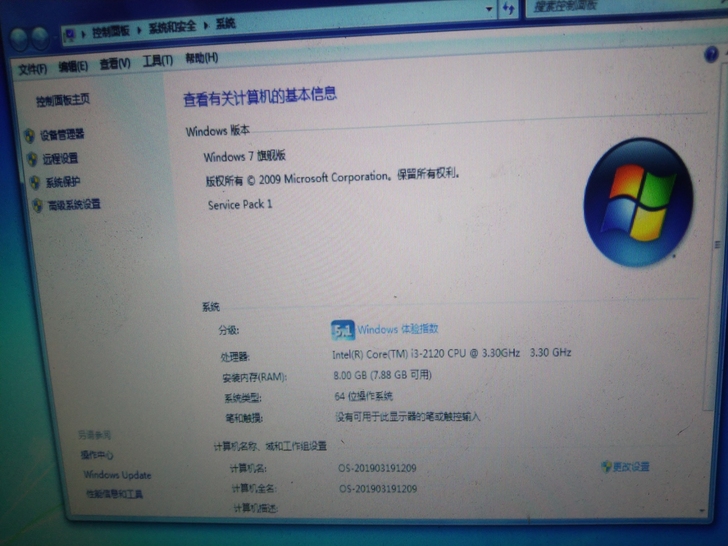The height and width of the screenshot is (546, 728).
Task: Click the refresh arrows button beside address bar
Action: click(x=509, y=8)
